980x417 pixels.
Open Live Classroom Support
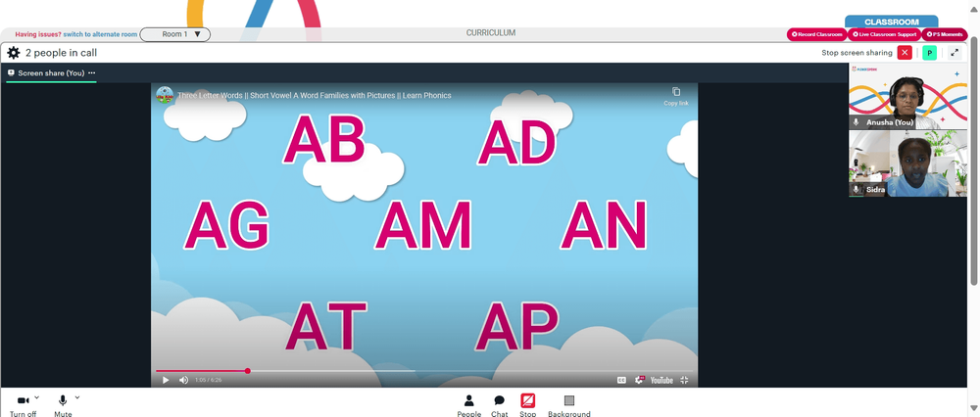[x=884, y=34]
